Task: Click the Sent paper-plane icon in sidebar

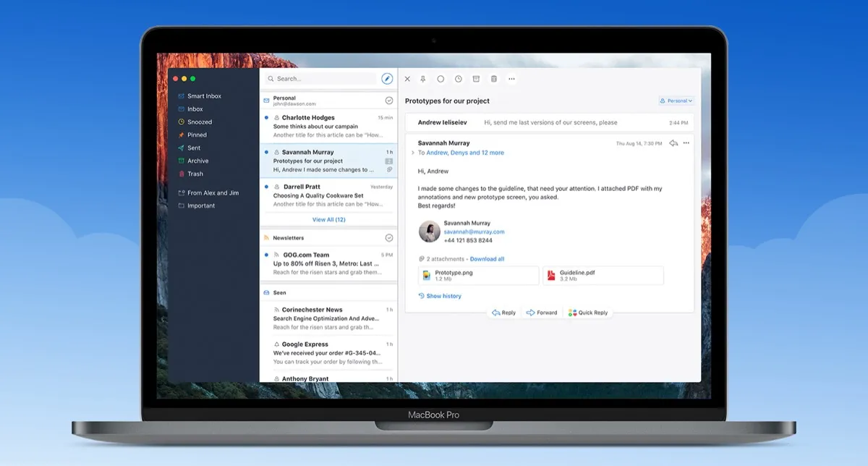Action: tap(182, 148)
